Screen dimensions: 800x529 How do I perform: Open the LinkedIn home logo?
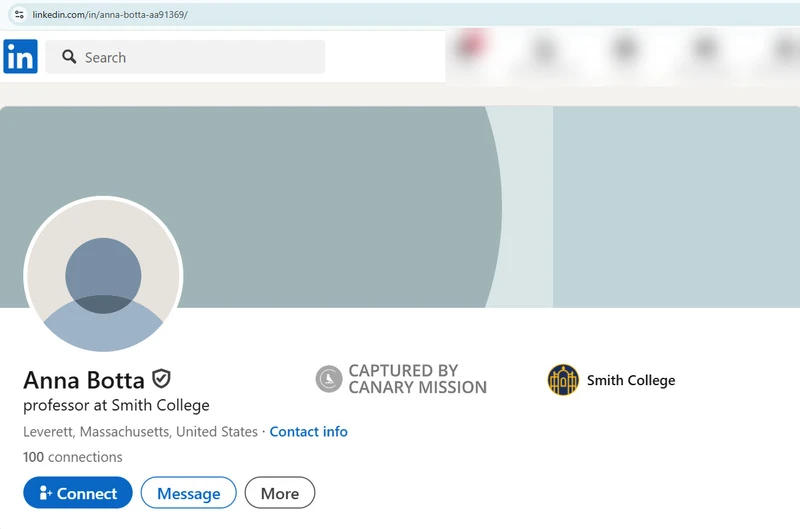pos(20,56)
